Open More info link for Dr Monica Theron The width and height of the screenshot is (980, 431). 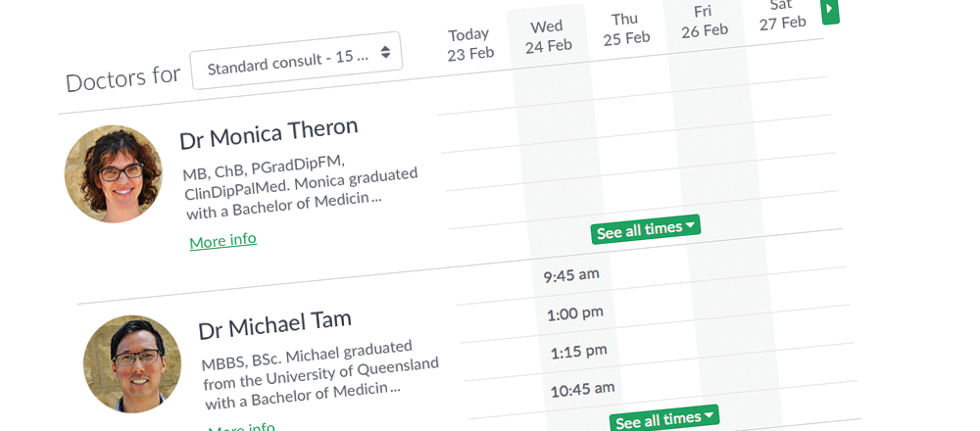[223, 240]
